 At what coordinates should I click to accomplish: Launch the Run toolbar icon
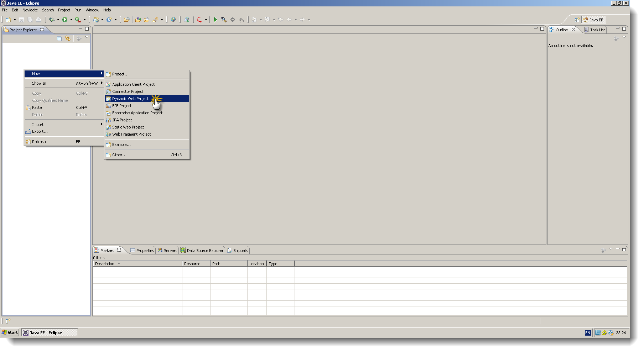65,20
